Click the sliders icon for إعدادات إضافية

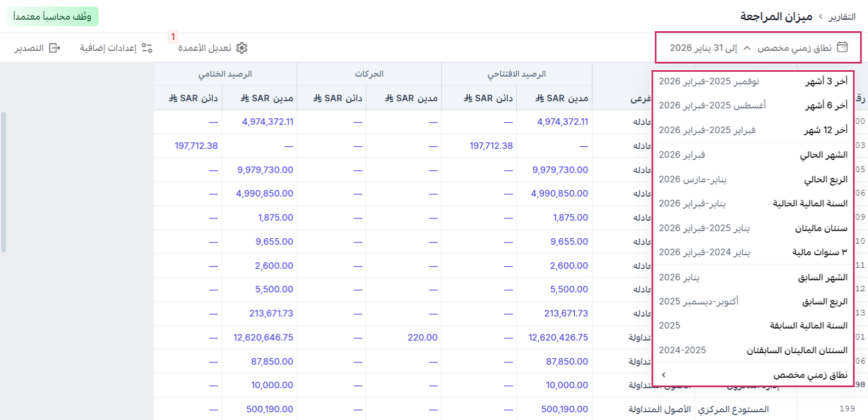click(147, 48)
